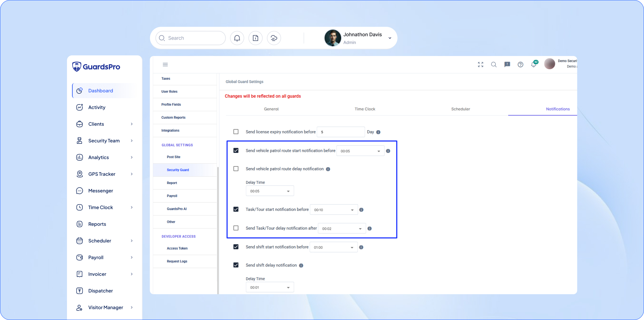This screenshot has height=320, width=644.
Task: Click the GuardsPro logo
Action: [96, 67]
